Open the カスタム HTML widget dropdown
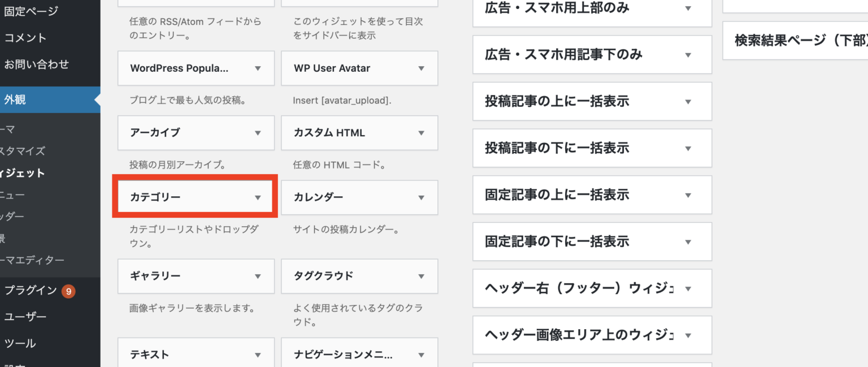868x367 pixels. pyautogui.click(x=359, y=132)
